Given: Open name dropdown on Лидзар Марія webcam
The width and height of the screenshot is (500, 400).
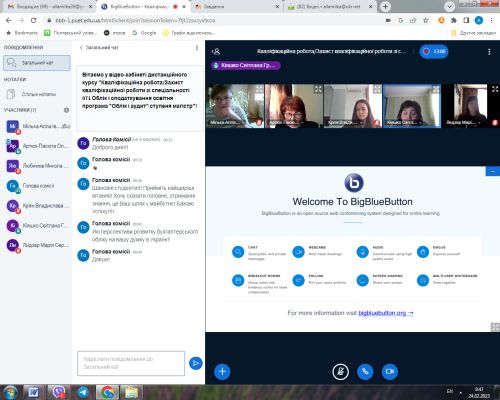Looking at the screenshot, I should point(463,123).
